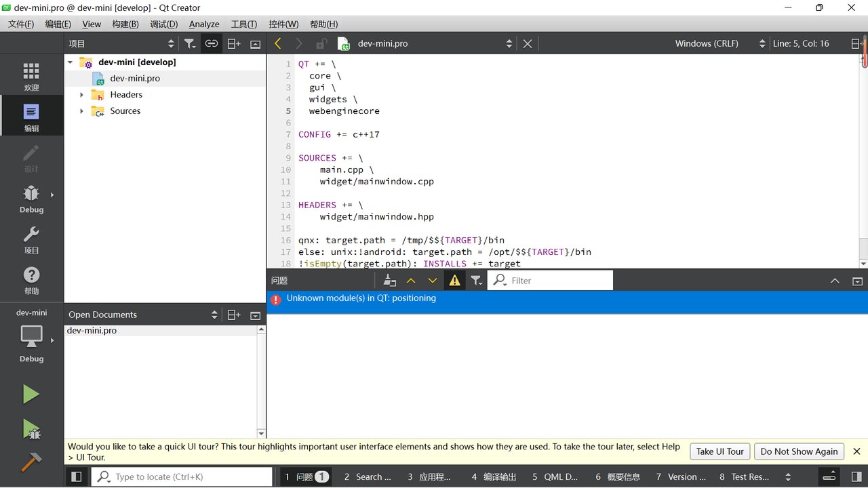This screenshot has width=868, height=488.
Task: Go forward in editor navigation history
Action: 299,43
